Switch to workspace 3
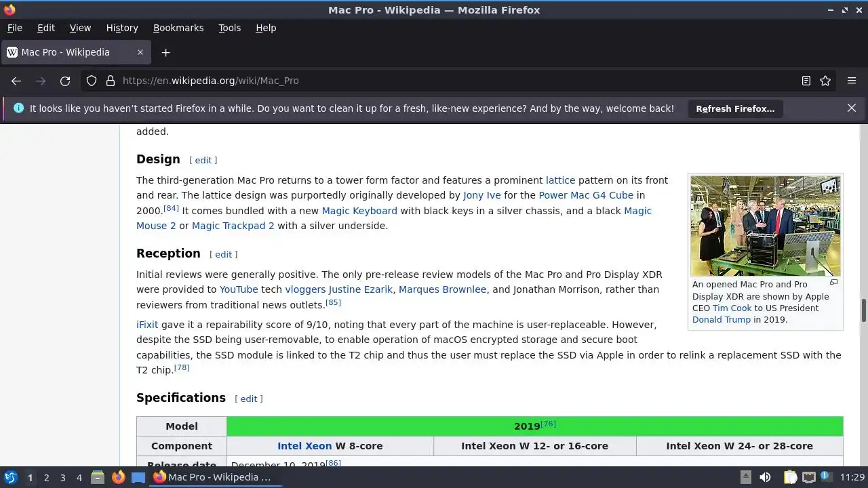Viewport: 868px width, 488px height. tap(62, 478)
